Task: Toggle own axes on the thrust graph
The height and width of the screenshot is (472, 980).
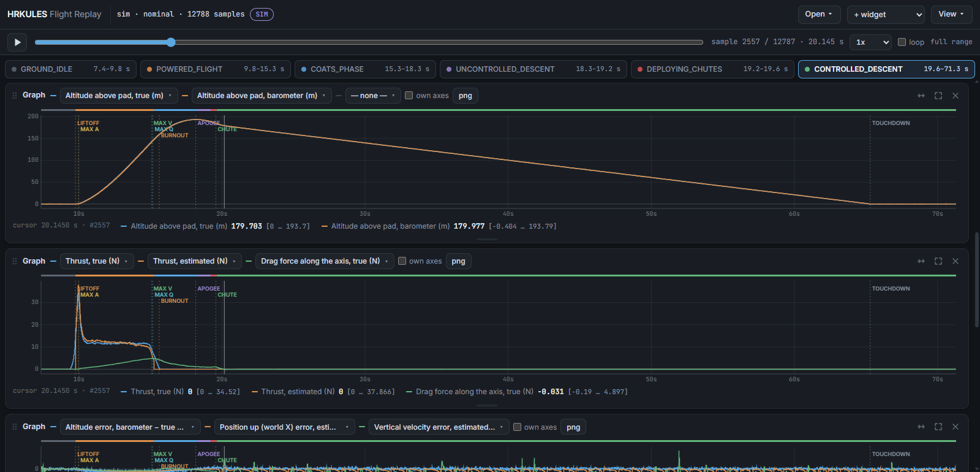Action: [402, 261]
